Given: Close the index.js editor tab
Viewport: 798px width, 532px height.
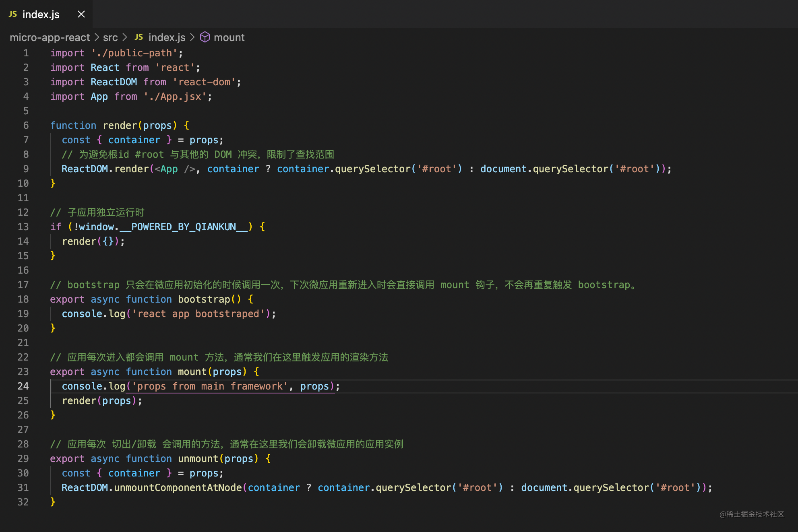Looking at the screenshot, I should (x=81, y=14).
